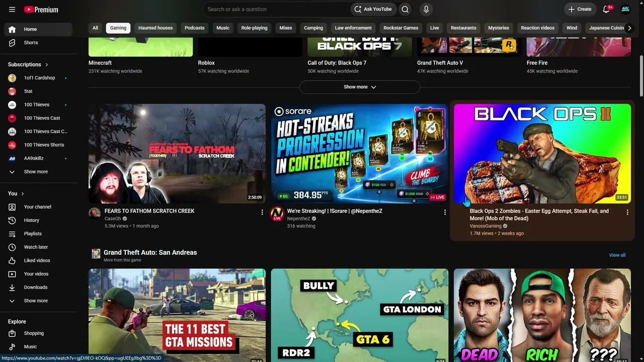644x362 pixels.
Task: Open the Grand Theft Auto: San Andreas heading
Action: click(150, 252)
